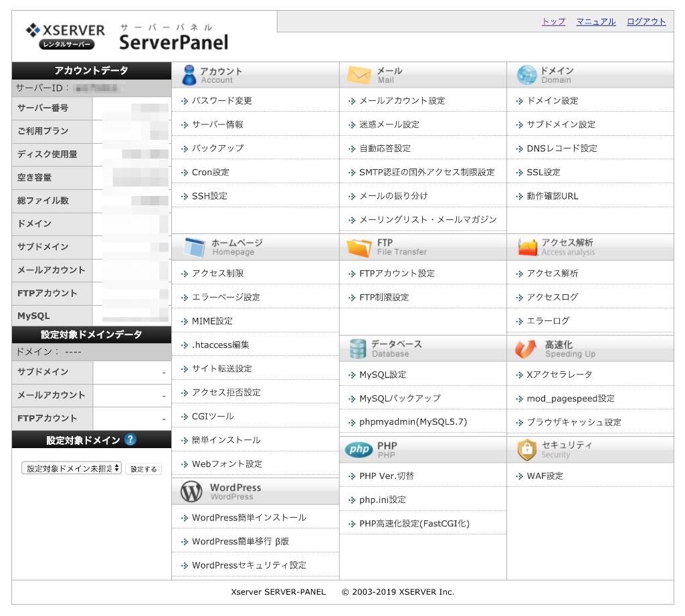Open the 設定対象ドメイン未指定 dropdown
This screenshot has height=616, width=685.
(72, 468)
